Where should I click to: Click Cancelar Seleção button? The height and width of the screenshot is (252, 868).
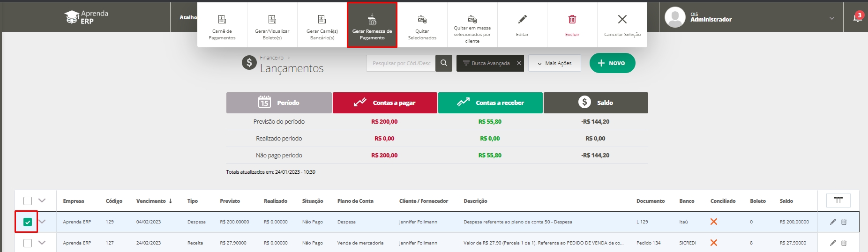622,25
